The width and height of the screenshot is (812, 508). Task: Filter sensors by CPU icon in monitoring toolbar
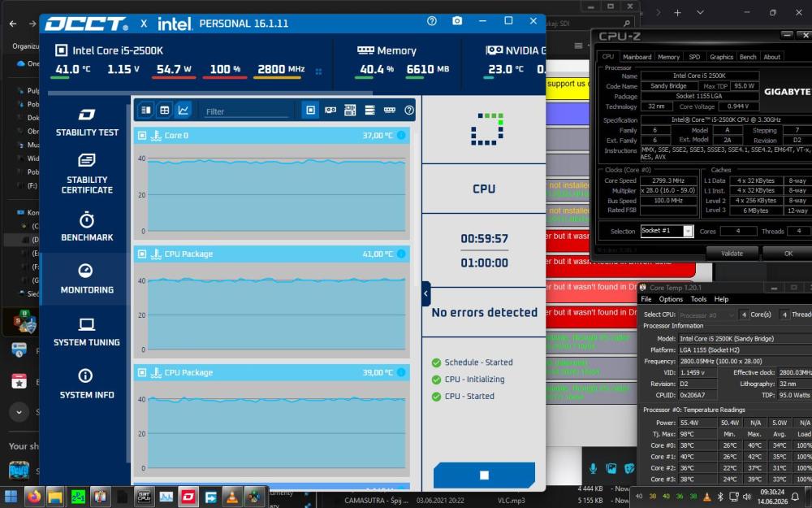click(x=310, y=110)
